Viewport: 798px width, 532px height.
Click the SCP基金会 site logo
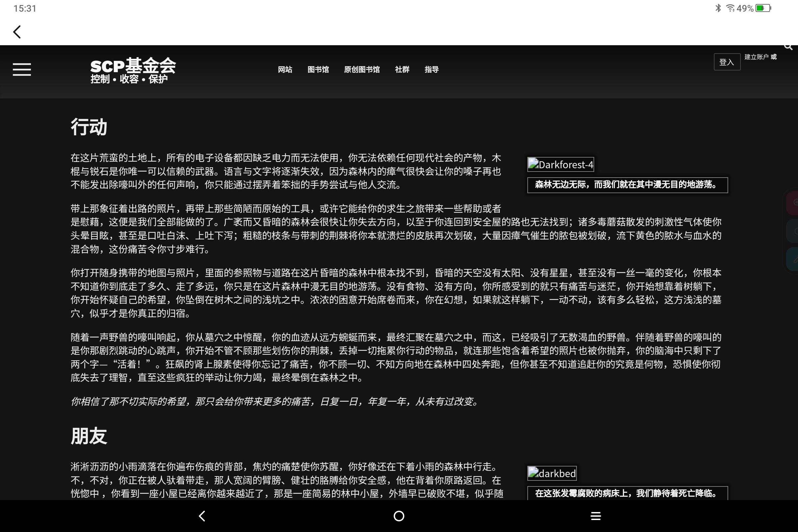pos(133,65)
